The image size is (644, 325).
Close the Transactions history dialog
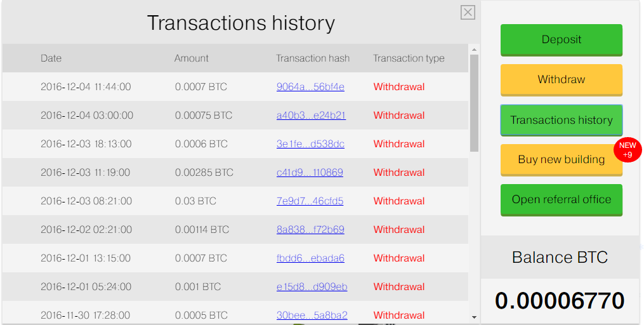pos(468,13)
